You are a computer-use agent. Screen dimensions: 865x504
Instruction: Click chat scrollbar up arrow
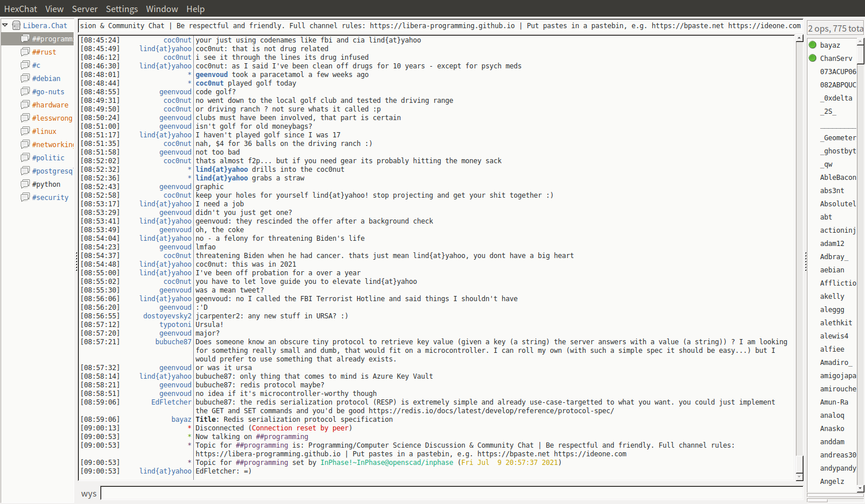(x=799, y=39)
